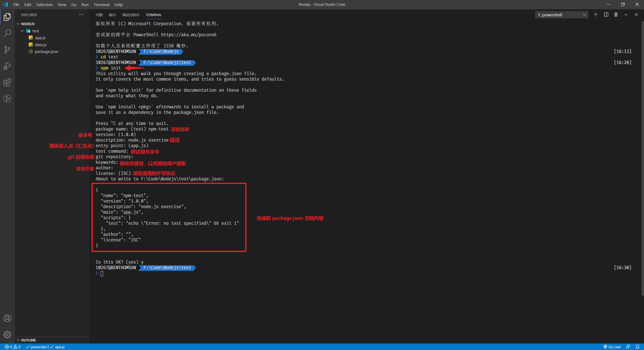Image resolution: width=644 pixels, height=350 pixels.
Task: Open the Help menu
Action: pyautogui.click(x=118, y=5)
